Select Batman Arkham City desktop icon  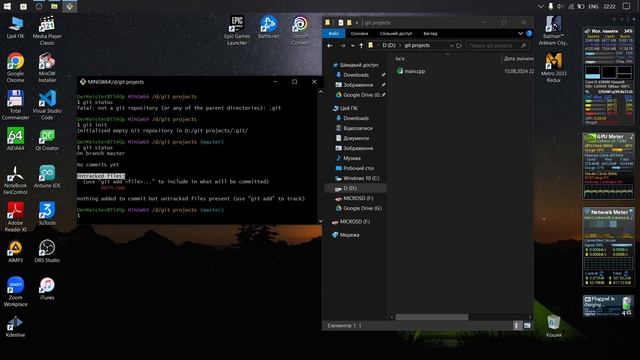click(x=553, y=31)
